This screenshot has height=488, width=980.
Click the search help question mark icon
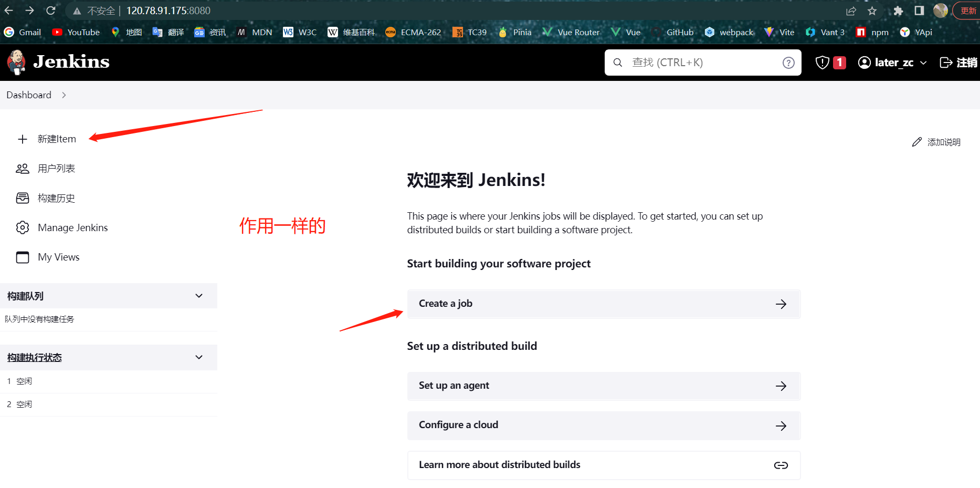pyautogui.click(x=788, y=63)
